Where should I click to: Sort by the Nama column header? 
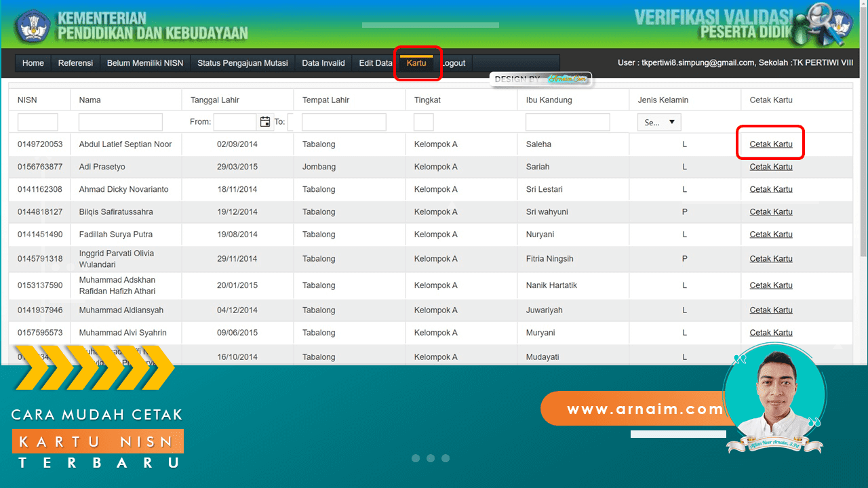point(90,100)
